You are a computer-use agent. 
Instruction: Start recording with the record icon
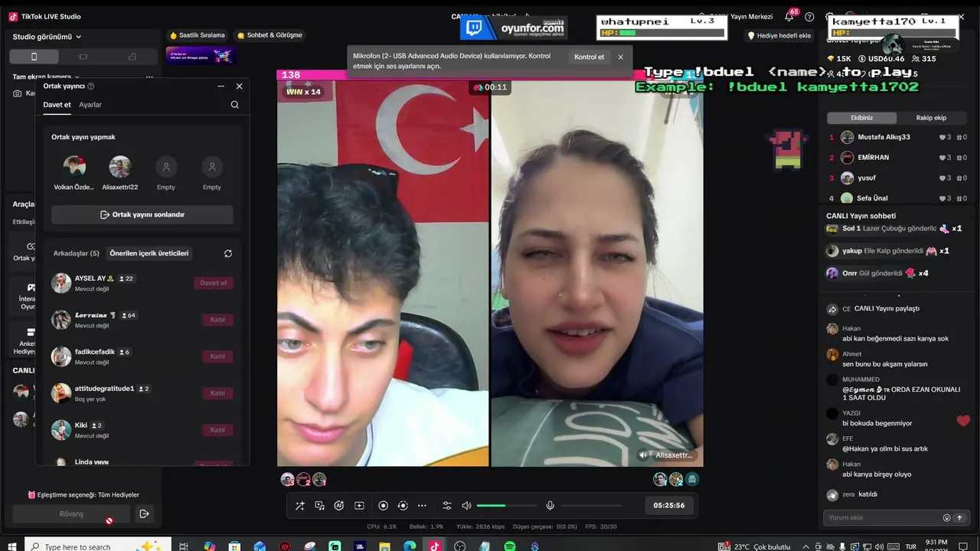384,506
